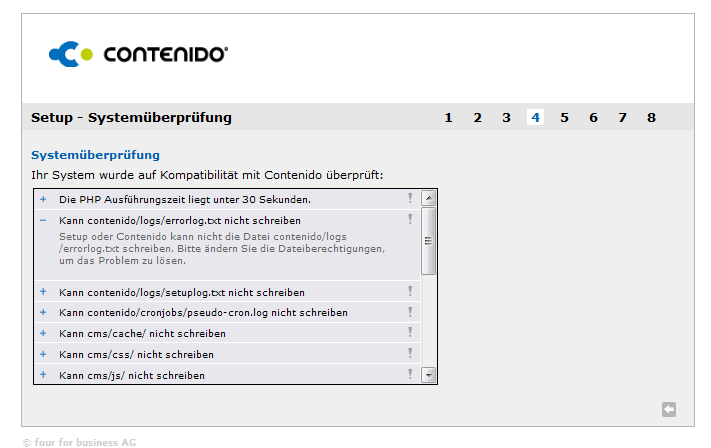The width and height of the screenshot is (711, 448).
Task: Go to setup step 8
Action: (x=652, y=117)
